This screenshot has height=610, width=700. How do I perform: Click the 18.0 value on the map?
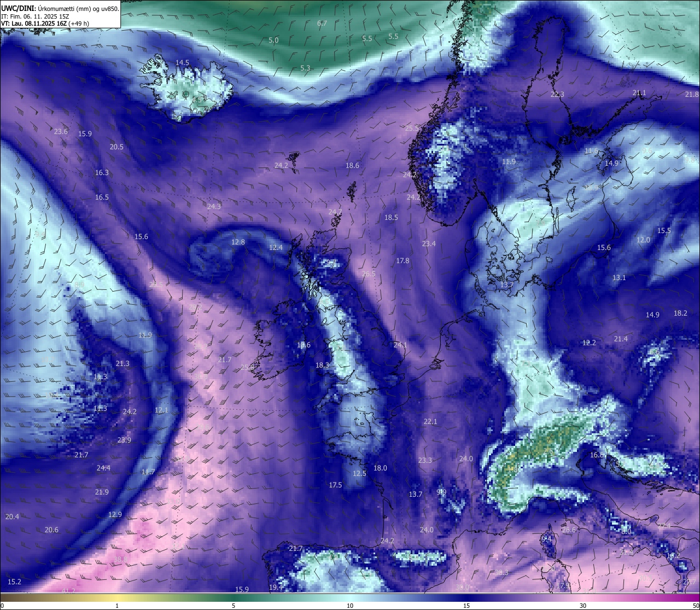(380, 468)
